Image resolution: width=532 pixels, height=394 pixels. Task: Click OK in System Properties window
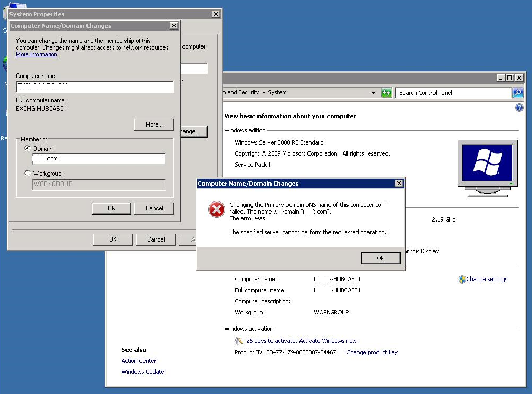[113, 239]
